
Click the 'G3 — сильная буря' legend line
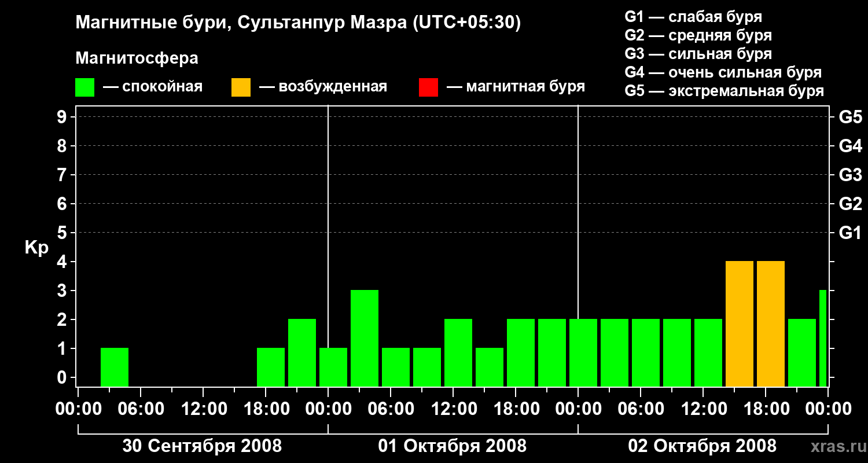pyautogui.click(x=698, y=54)
